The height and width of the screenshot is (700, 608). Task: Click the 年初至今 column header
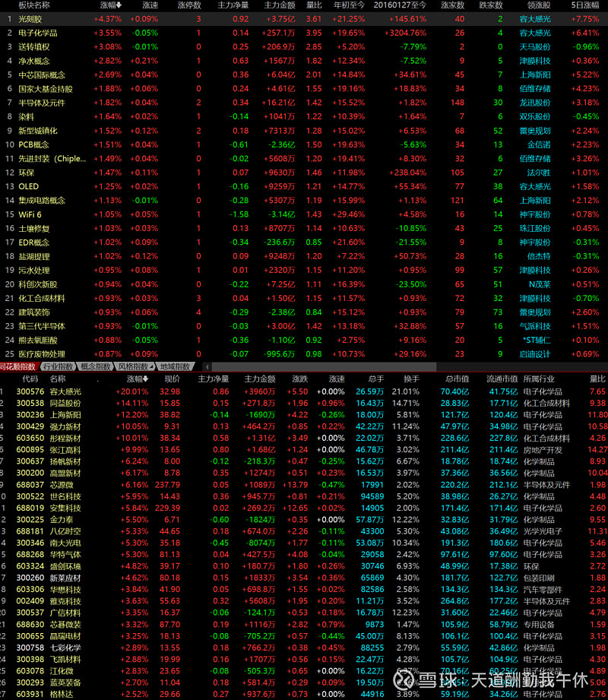pos(349,5)
